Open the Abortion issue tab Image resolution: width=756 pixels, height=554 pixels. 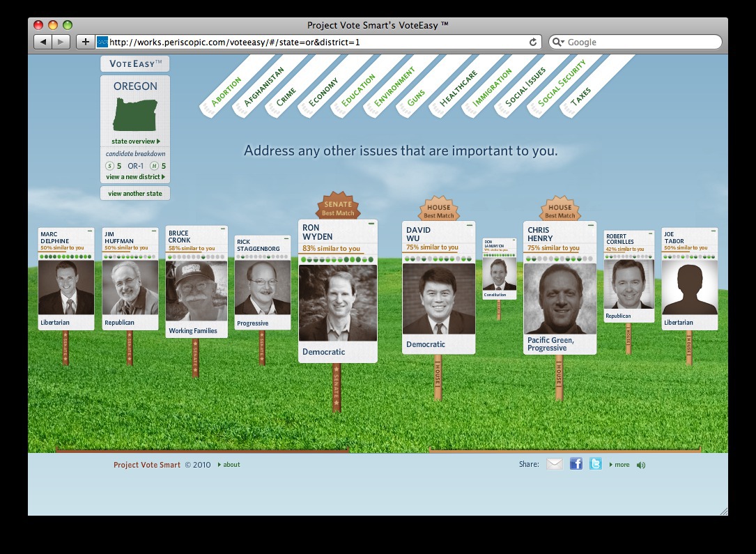(226, 91)
